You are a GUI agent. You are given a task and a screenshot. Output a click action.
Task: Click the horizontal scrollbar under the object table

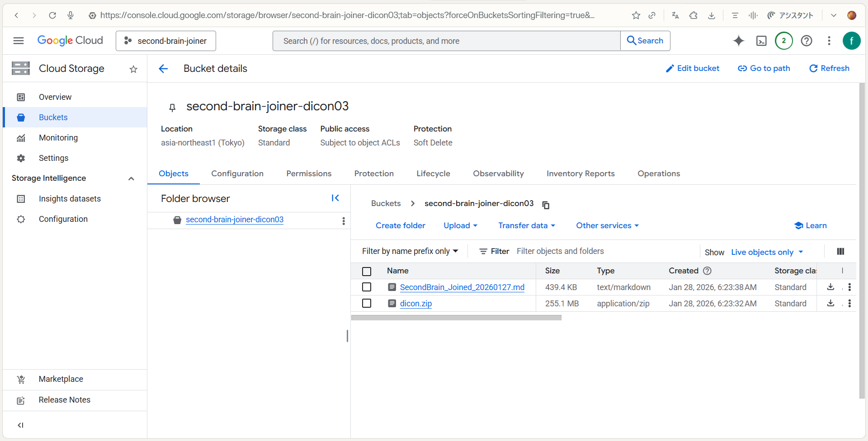click(x=456, y=318)
